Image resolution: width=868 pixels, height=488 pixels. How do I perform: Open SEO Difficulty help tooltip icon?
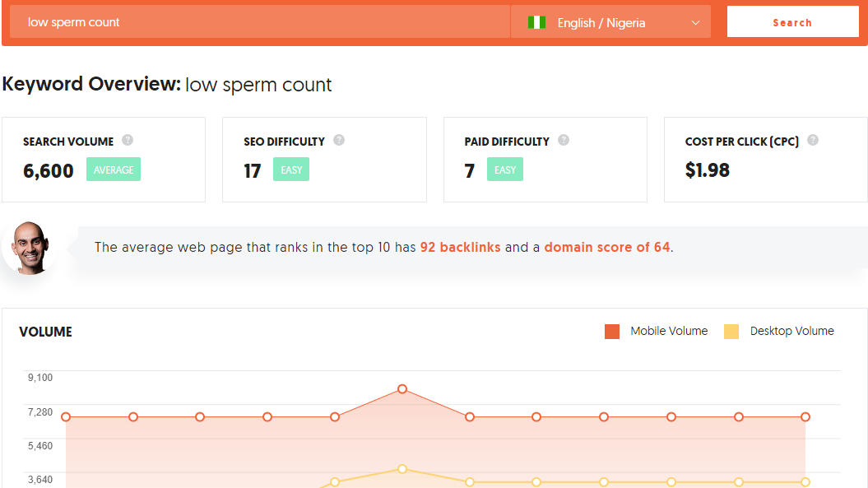339,140
